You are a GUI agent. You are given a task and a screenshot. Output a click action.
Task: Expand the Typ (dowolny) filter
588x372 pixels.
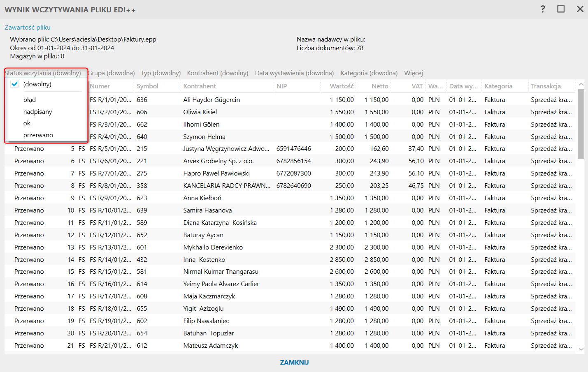(161, 73)
